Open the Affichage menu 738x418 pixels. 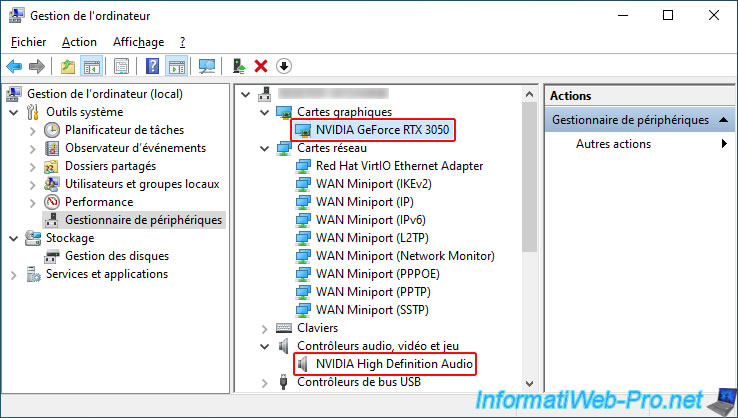[x=138, y=42]
